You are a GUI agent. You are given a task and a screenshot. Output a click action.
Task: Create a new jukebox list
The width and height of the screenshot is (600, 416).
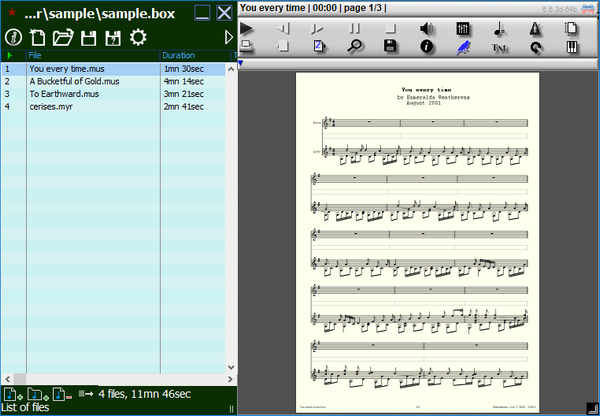[x=38, y=37]
